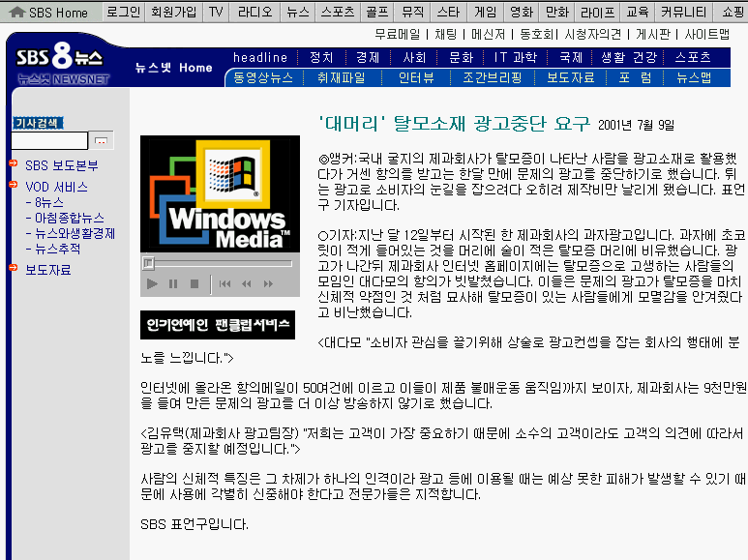Open the 만화 section

pos(557,12)
